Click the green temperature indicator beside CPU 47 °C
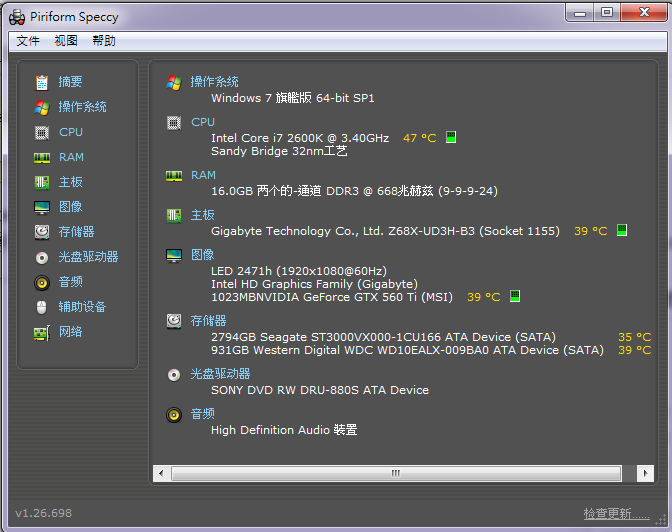 451,137
